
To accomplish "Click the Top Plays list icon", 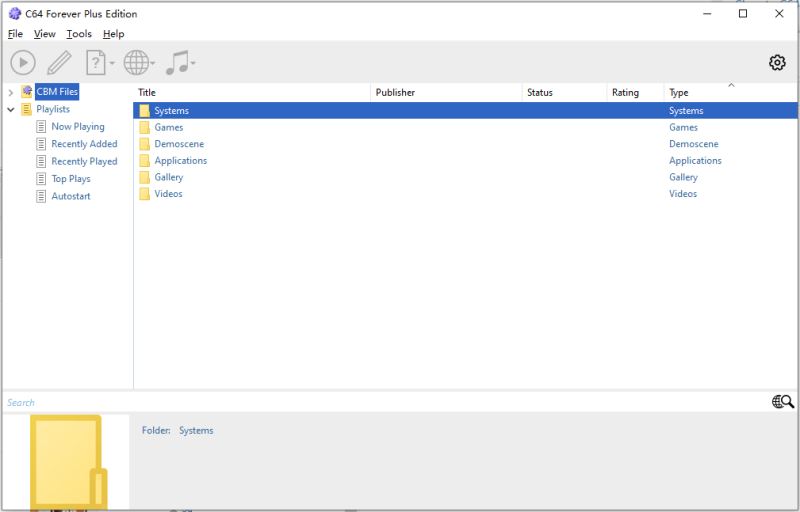I will point(41,179).
